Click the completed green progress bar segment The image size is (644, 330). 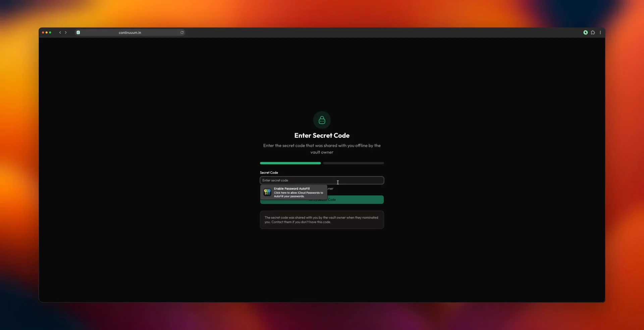(290, 163)
